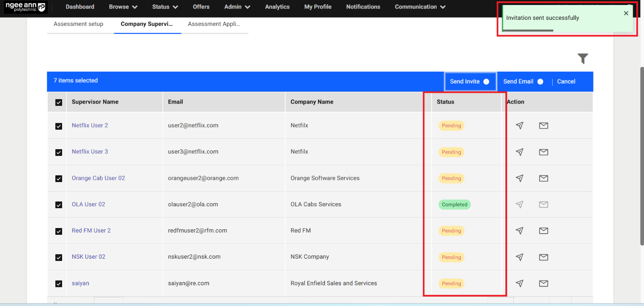644x306 pixels.
Task: Send invite via paper plane for Orange Cab User 02
Action: 519,178
